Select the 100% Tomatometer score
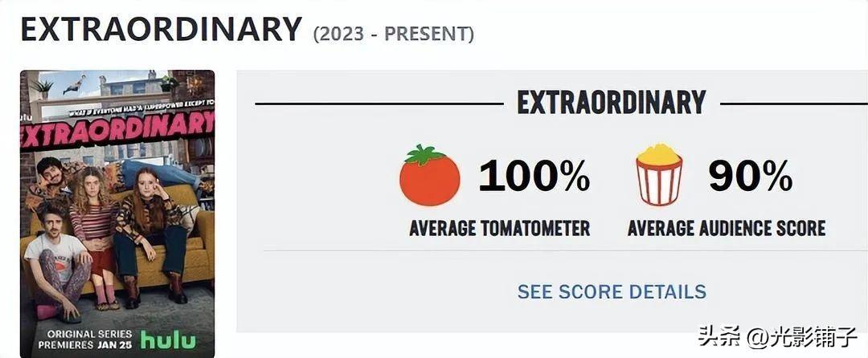868x358 pixels. [534, 177]
